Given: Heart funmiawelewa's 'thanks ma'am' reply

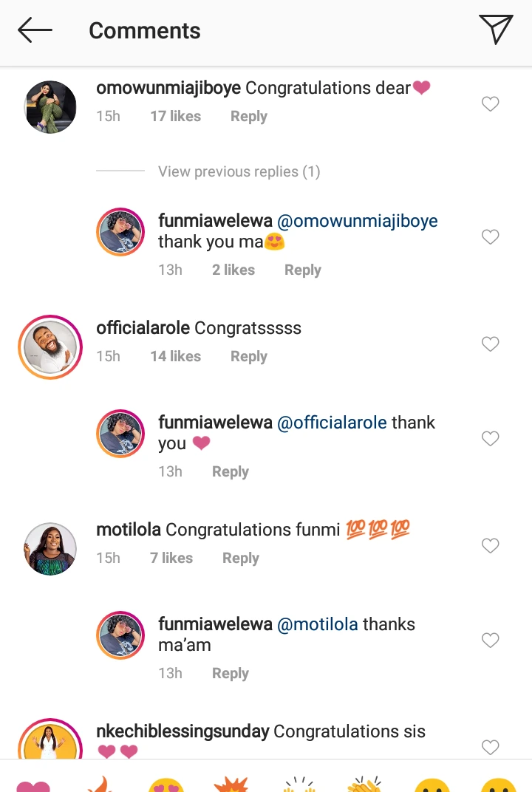Looking at the screenshot, I should 490,641.
